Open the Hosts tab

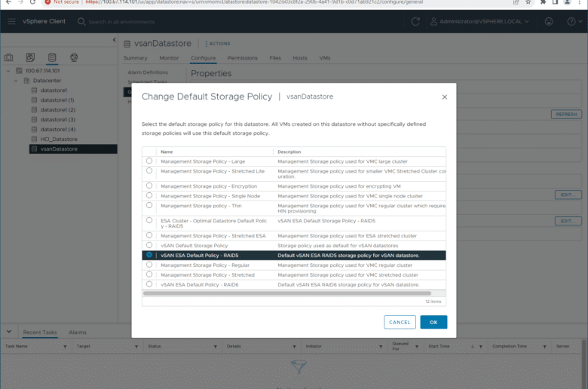tap(300, 58)
